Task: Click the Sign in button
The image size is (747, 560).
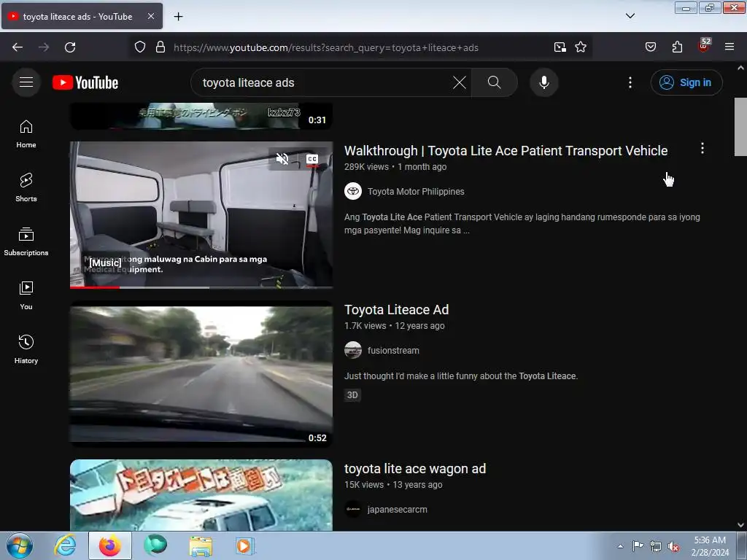Action: pos(686,82)
